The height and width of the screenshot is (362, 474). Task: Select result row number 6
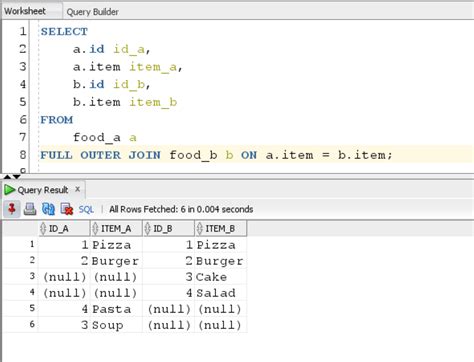click(x=32, y=324)
